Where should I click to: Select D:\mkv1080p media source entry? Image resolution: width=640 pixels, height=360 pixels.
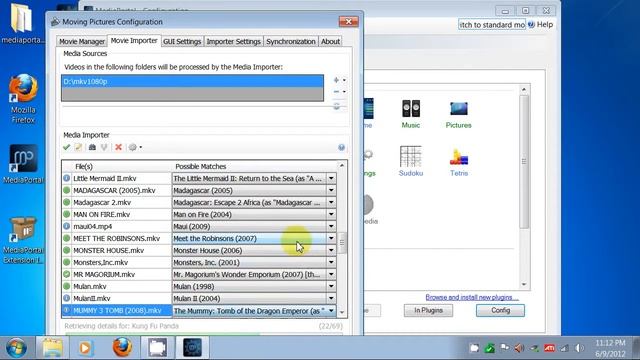[x=192, y=81]
